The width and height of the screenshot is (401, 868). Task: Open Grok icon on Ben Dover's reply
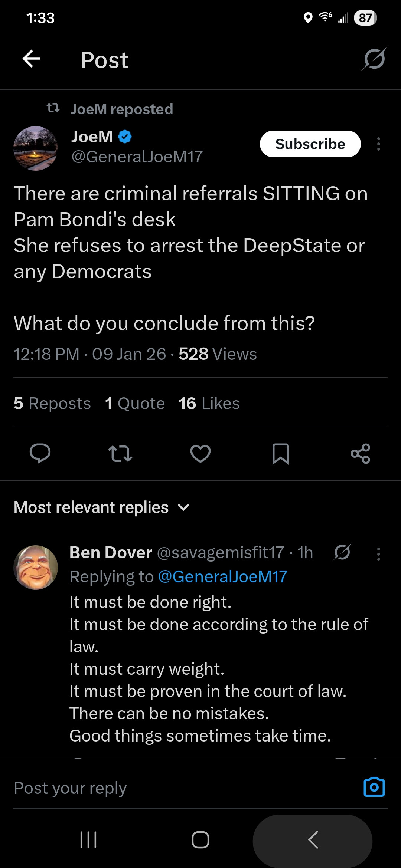342,553
